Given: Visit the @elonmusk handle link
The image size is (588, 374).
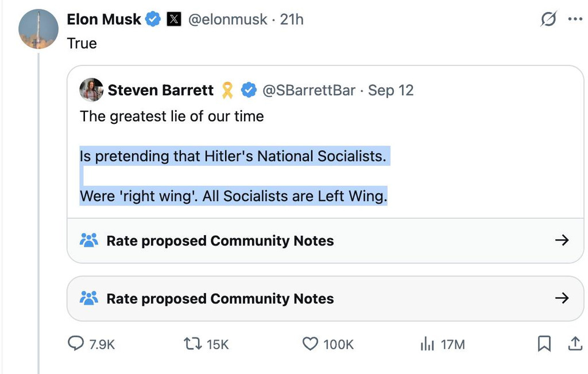Looking at the screenshot, I should coord(227,20).
